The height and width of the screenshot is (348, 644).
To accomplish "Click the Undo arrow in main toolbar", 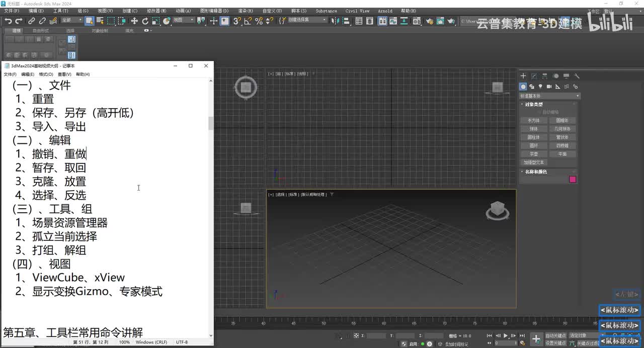I will click(8, 21).
